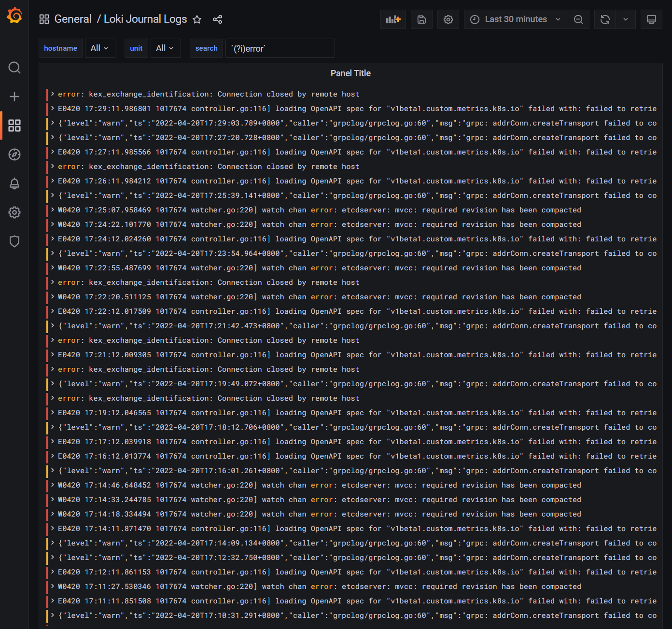672x629 pixels.
Task: Open the Grafana home logo
Action: coord(14,16)
